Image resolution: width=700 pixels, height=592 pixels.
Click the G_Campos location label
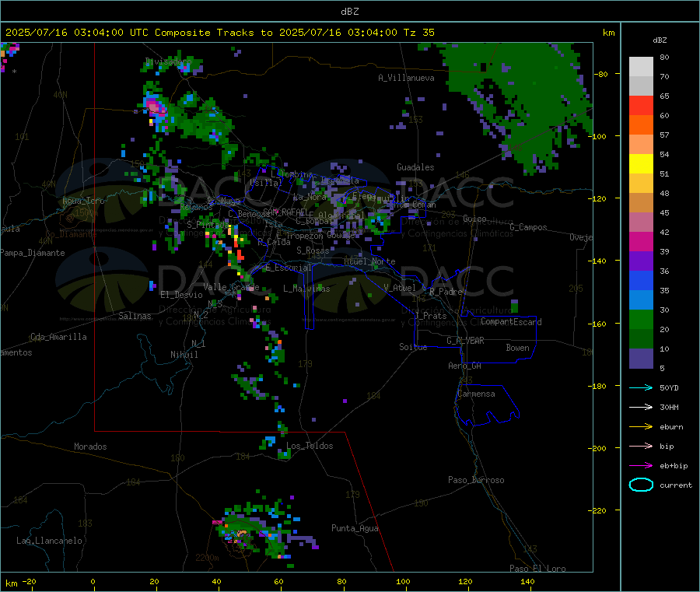point(528,227)
